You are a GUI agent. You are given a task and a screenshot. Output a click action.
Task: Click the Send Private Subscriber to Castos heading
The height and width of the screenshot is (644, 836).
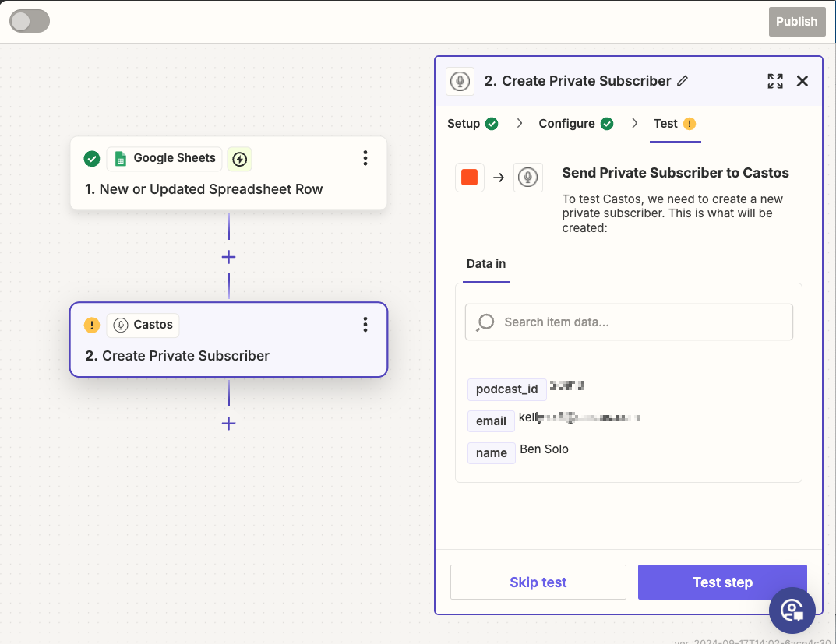coord(675,173)
